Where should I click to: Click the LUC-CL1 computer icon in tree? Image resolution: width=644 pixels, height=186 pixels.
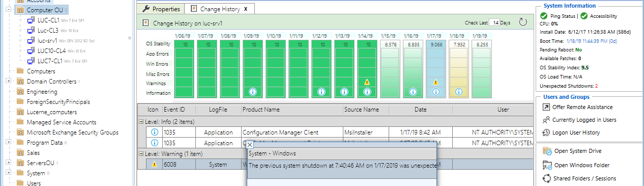pyautogui.click(x=31, y=20)
